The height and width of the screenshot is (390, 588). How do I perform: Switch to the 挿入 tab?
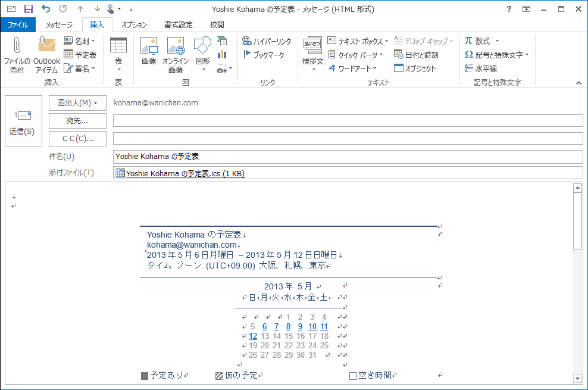coord(97,25)
